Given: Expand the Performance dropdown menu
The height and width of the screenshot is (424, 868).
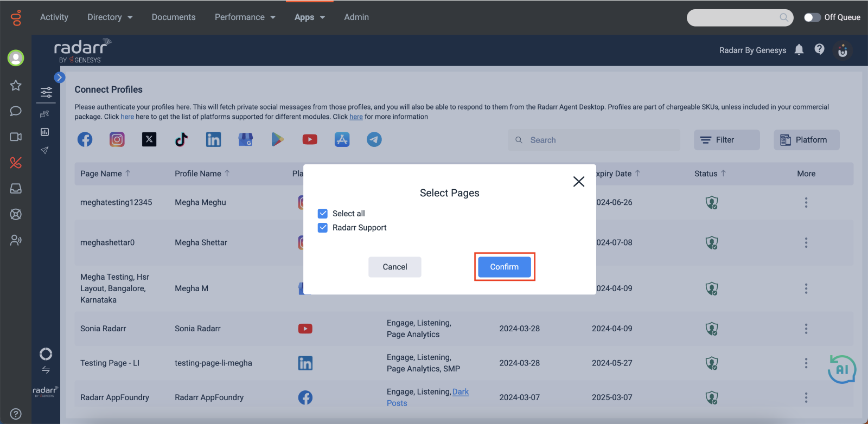Looking at the screenshot, I should tap(245, 17).
